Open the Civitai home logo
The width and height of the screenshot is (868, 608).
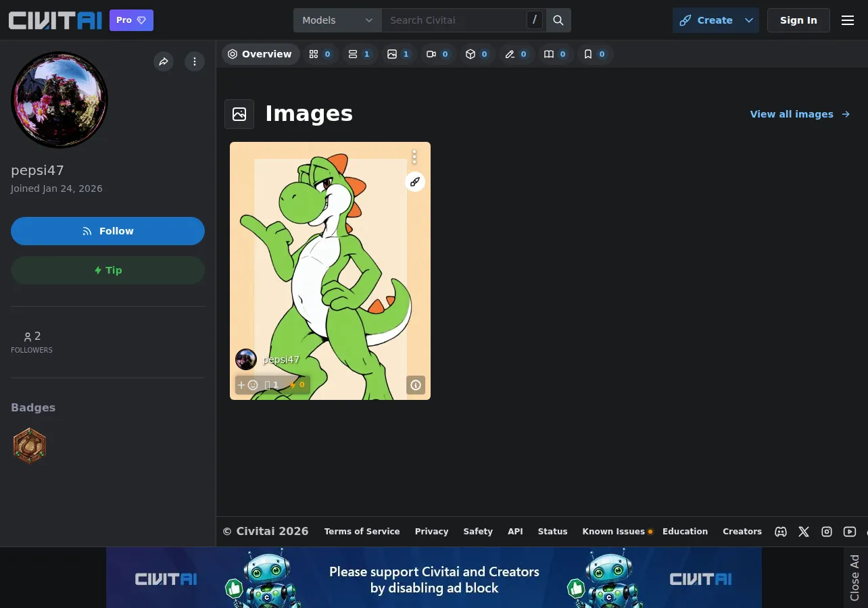pyautogui.click(x=55, y=20)
